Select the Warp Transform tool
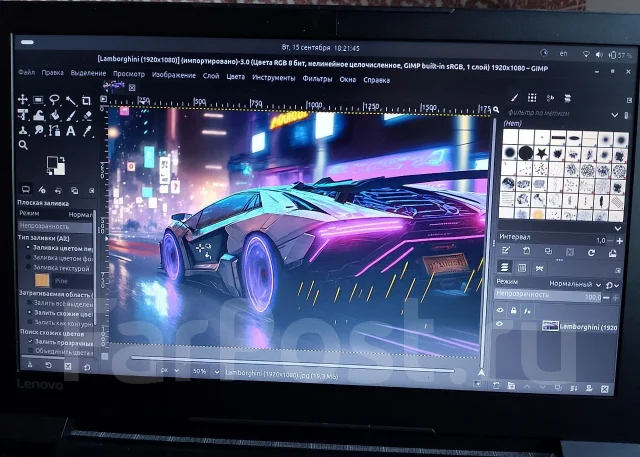 point(39,115)
